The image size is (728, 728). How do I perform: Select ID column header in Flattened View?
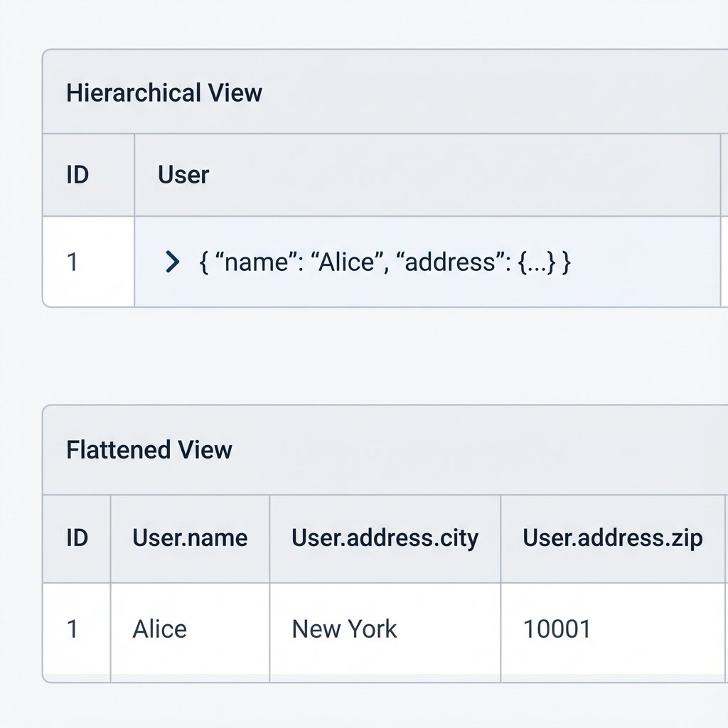pos(77,538)
